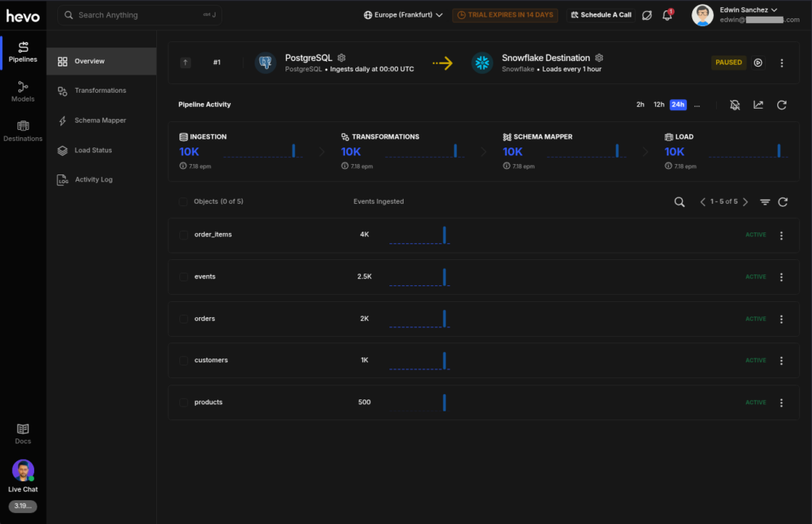The width and height of the screenshot is (812, 524).
Task: Click the mute alerts bell icon
Action: (x=735, y=105)
